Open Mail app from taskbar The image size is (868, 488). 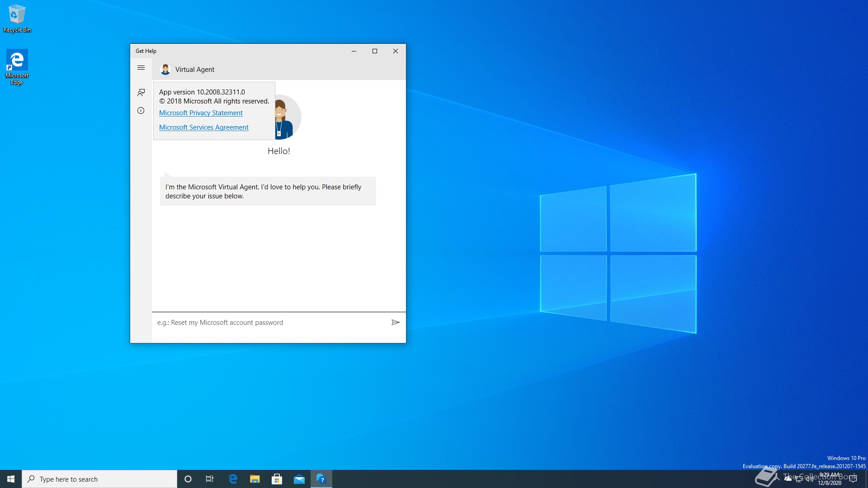click(x=299, y=479)
